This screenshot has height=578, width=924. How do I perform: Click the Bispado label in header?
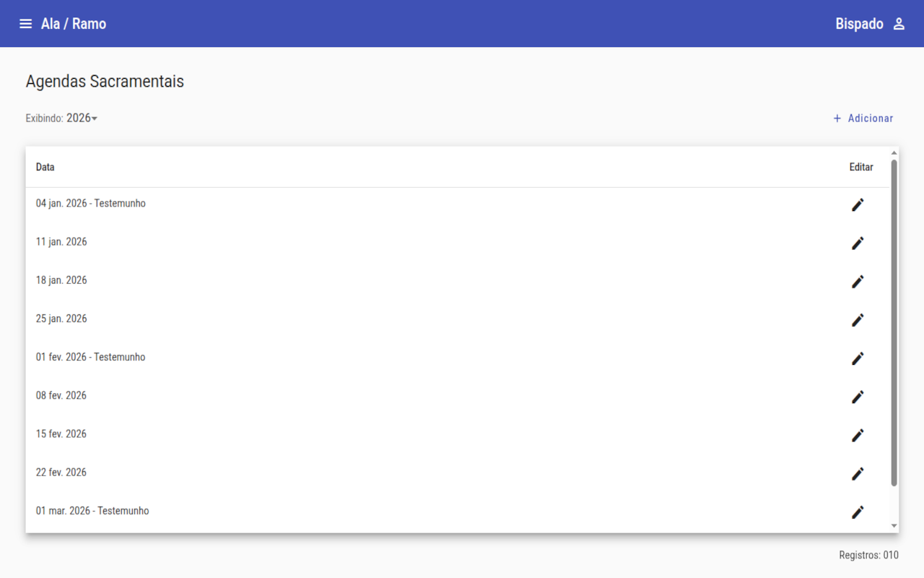[x=859, y=24]
